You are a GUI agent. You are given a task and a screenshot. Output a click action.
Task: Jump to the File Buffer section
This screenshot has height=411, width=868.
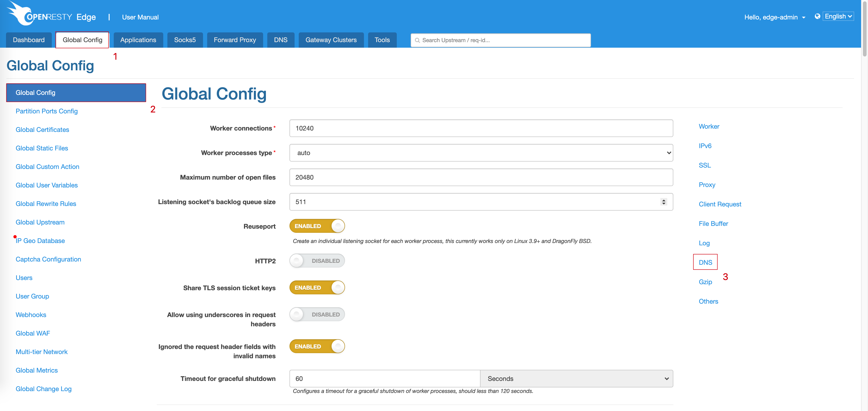point(713,224)
